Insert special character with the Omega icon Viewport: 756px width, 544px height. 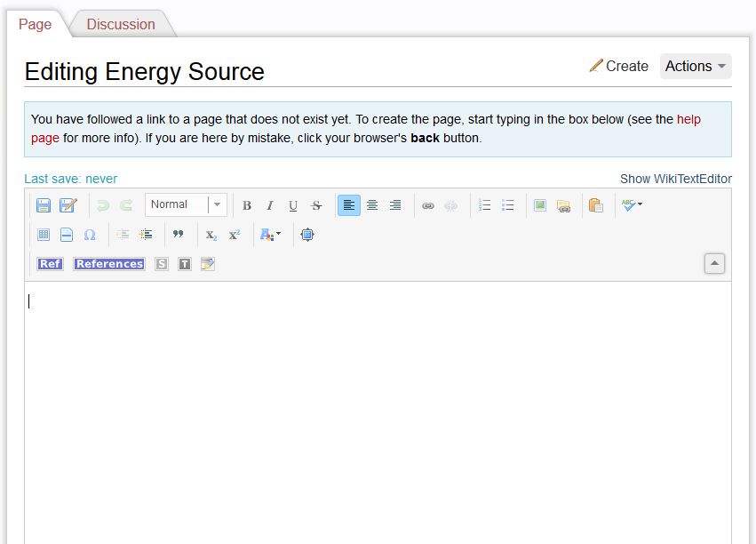[x=90, y=235]
